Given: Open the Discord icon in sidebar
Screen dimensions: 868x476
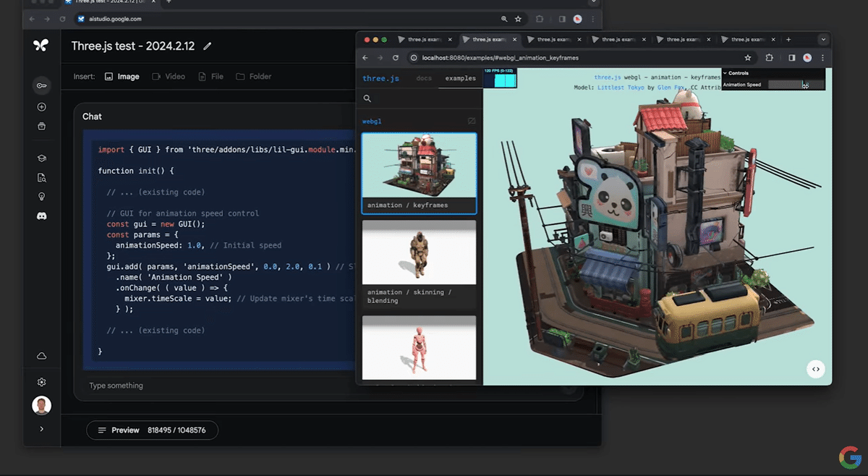Looking at the screenshot, I should point(41,216).
